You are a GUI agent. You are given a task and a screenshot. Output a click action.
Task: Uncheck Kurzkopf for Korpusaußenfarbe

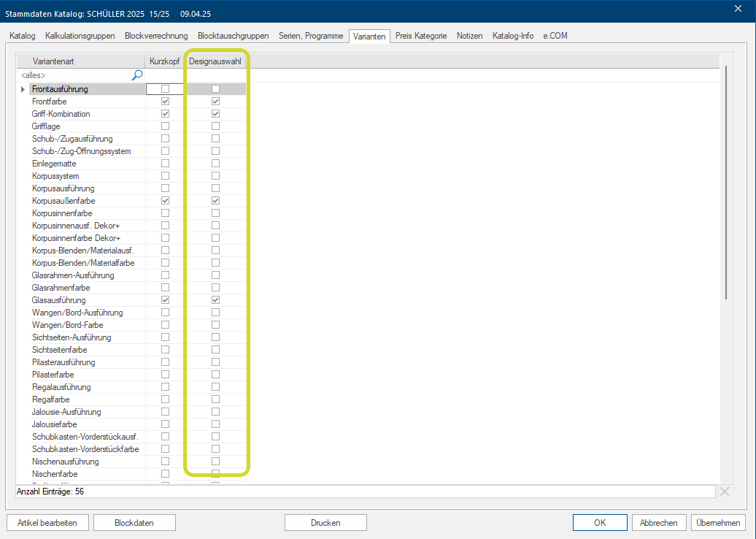[165, 201]
